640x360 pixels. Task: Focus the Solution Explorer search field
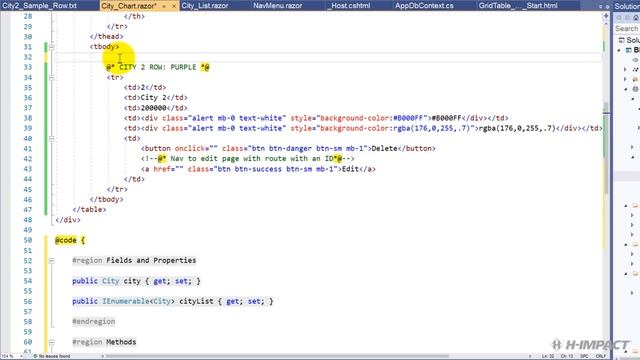click(627, 29)
